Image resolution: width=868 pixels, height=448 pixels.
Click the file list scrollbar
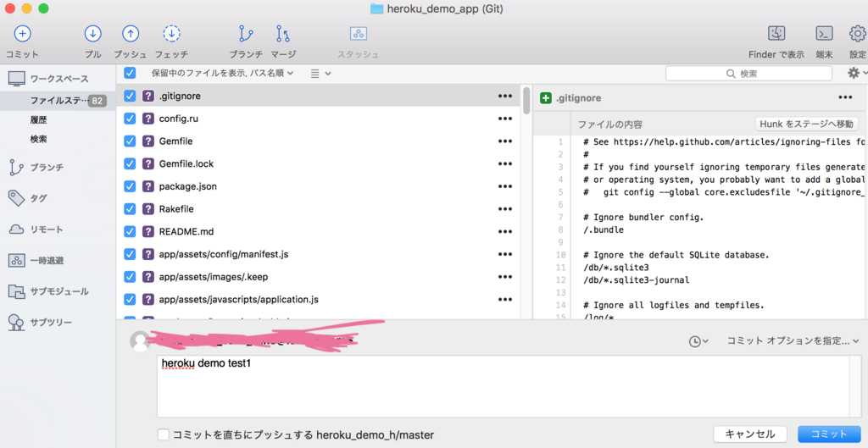coord(526,100)
